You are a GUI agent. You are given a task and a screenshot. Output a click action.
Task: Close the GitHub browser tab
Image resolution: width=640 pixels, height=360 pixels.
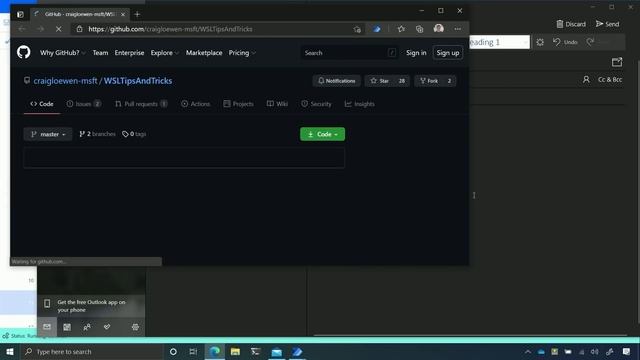tap(123, 14)
